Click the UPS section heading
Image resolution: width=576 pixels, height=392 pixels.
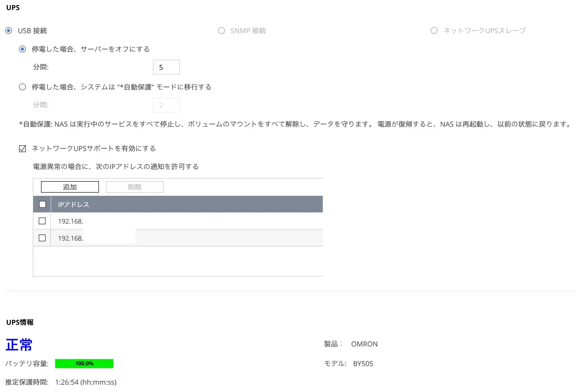coord(13,7)
